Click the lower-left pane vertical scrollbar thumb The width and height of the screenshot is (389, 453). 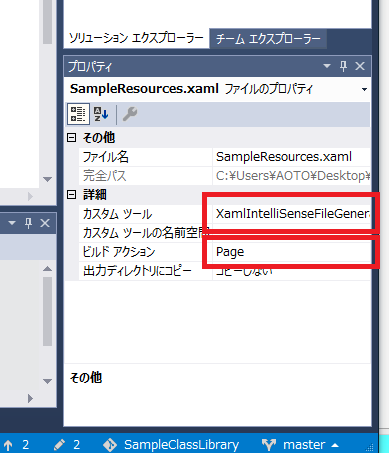coord(47,311)
